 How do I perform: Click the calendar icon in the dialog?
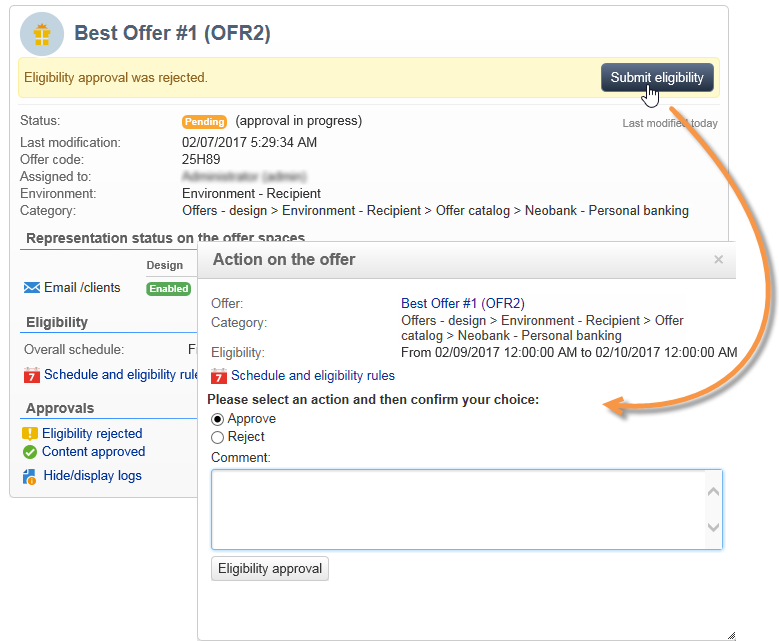[219, 376]
